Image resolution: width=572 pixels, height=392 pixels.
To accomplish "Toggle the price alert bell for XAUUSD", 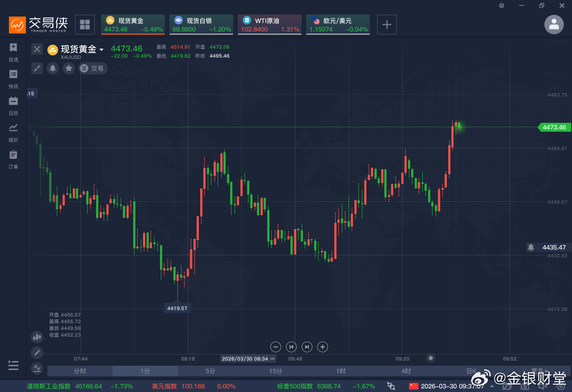I will (x=52, y=68).
